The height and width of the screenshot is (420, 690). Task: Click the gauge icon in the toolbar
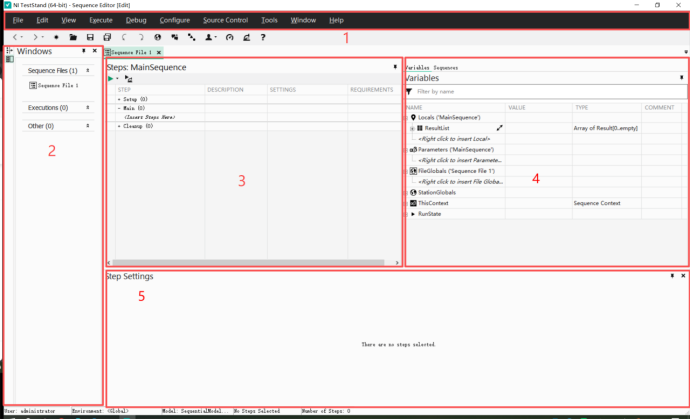(229, 37)
